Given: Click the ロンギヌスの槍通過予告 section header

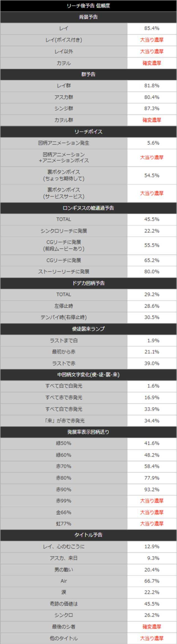Looking at the screenshot, I should click(x=88, y=208).
